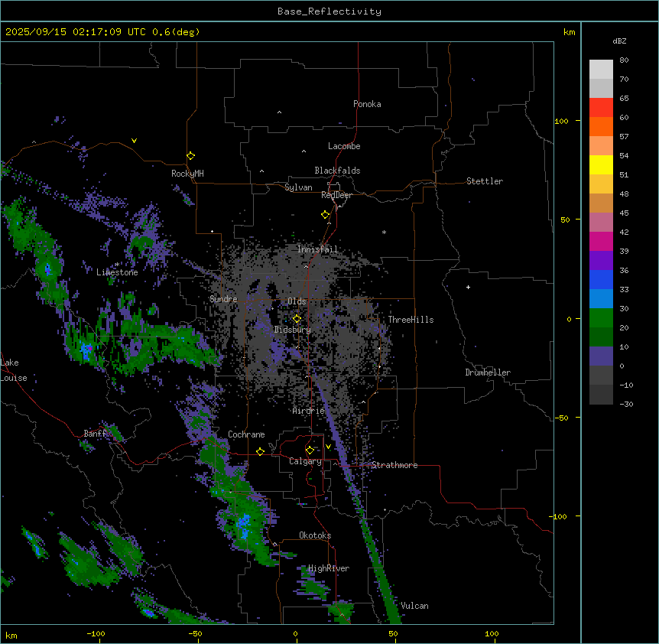
Task: Click the white plus marker west of Drumheller county
Action: 468,287
